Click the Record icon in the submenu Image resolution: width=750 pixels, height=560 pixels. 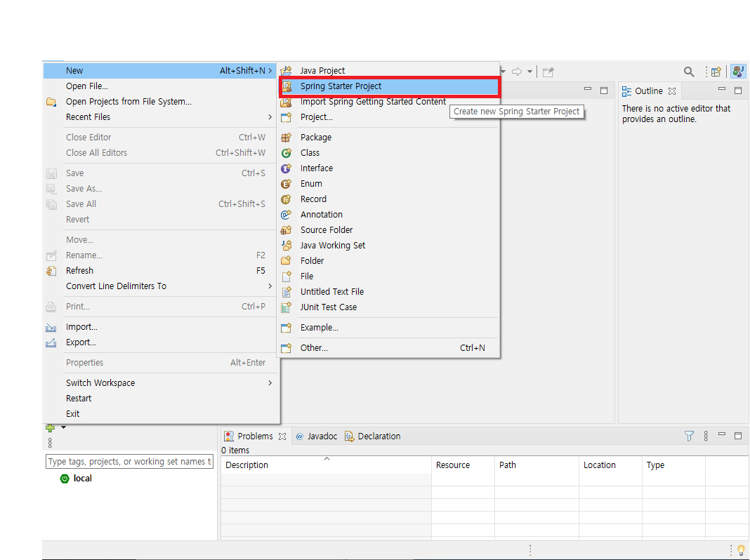tap(286, 199)
